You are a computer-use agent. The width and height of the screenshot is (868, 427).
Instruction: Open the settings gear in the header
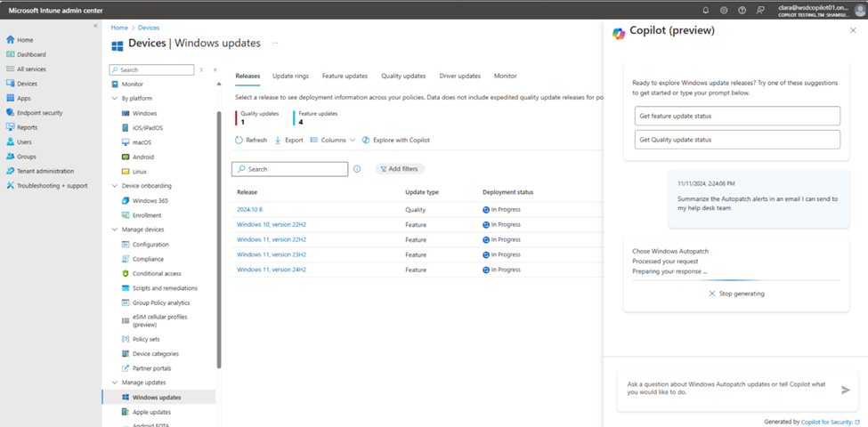[x=724, y=10]
